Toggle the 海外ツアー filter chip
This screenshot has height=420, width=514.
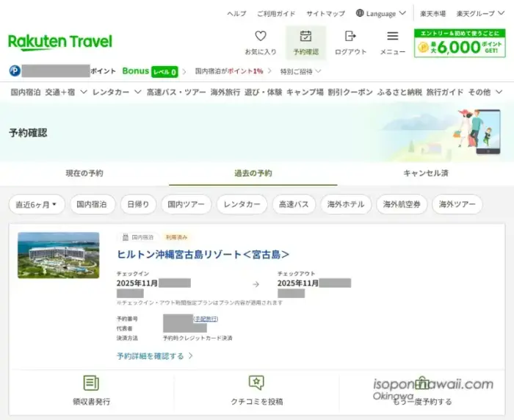(x=457, y=205)
